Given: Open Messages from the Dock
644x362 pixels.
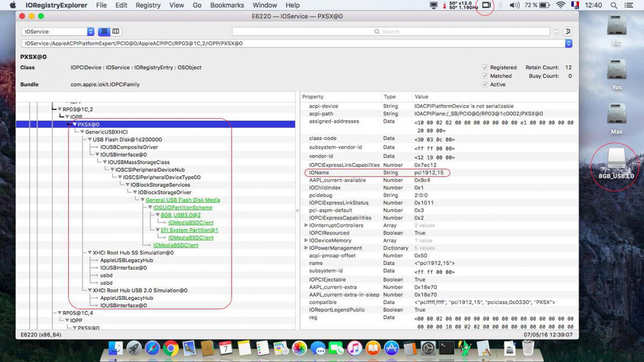Looking at the screenshot, I should coord(318,348).
